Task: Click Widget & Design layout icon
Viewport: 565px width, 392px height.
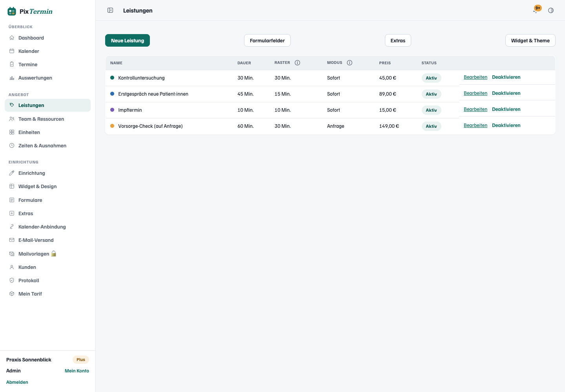Action: (x=12, y=187)
